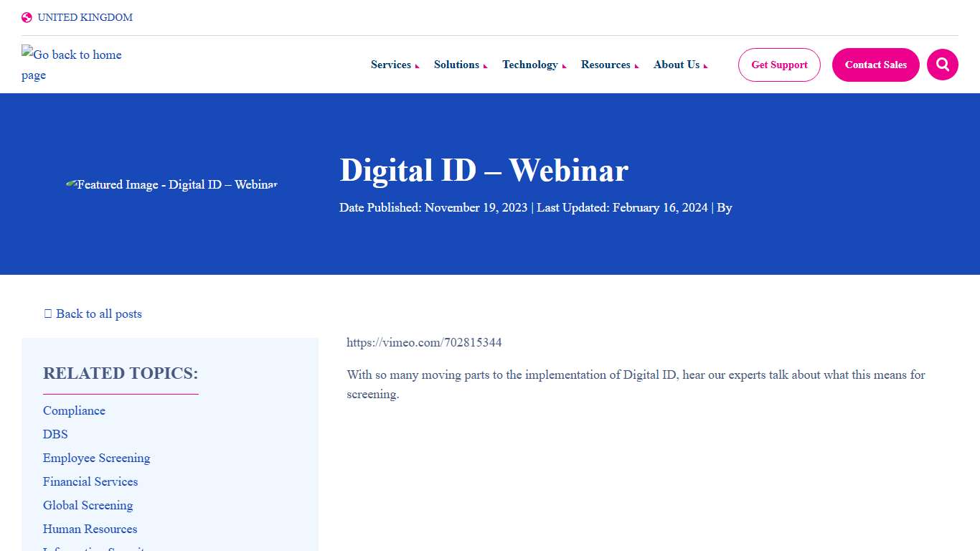Open the About Us dropdown
This screenshot has width=980, height=551.
(x=705, y=65)
